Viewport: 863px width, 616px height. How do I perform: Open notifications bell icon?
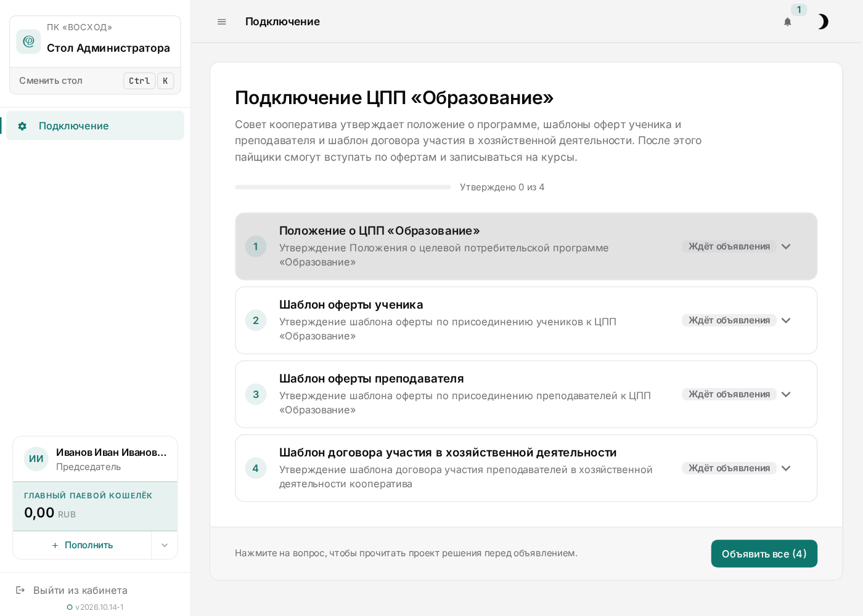[x=787, y=22]
